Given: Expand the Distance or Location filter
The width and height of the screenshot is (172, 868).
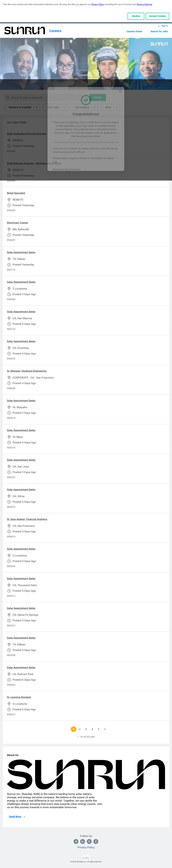Looking at the screenshot, I should pos(22,107).
